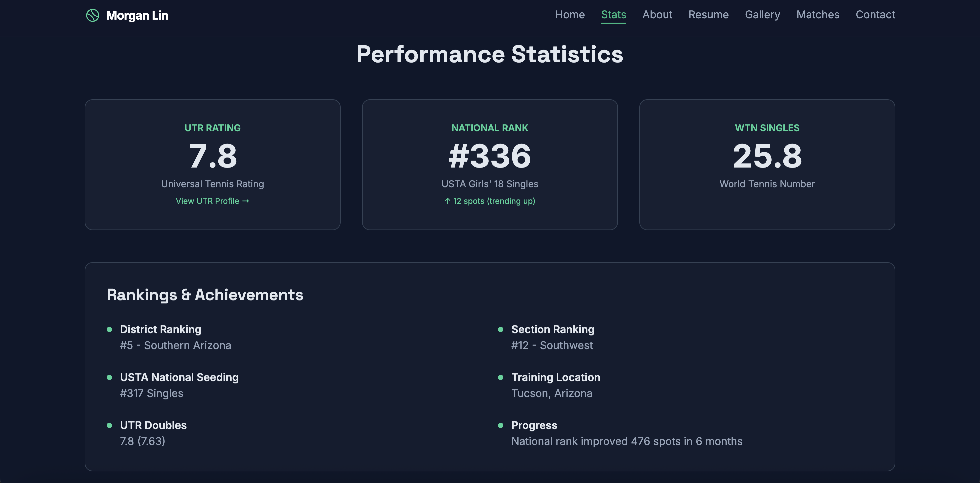Click the tennis ball logo icon
Image resolution: width=980 pixels, height=483 pixels.
click(x=92, y=16)
